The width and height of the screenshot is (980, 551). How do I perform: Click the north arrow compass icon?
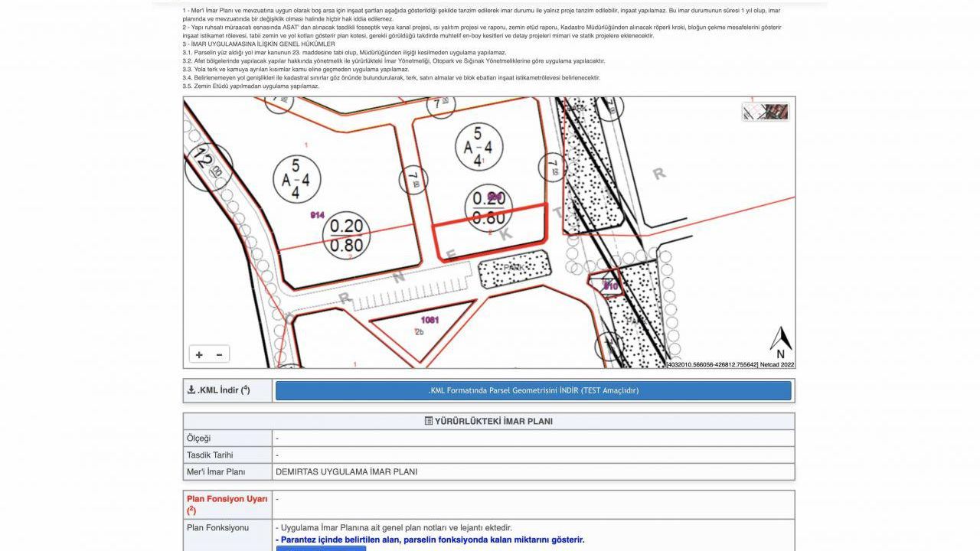(x=780, y=343)
